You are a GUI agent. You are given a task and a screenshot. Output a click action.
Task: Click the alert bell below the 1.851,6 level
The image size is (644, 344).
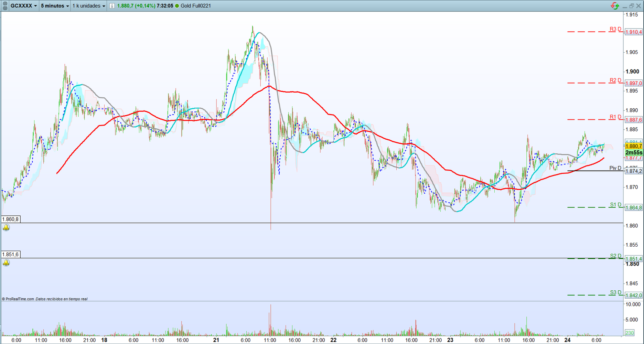6,263
